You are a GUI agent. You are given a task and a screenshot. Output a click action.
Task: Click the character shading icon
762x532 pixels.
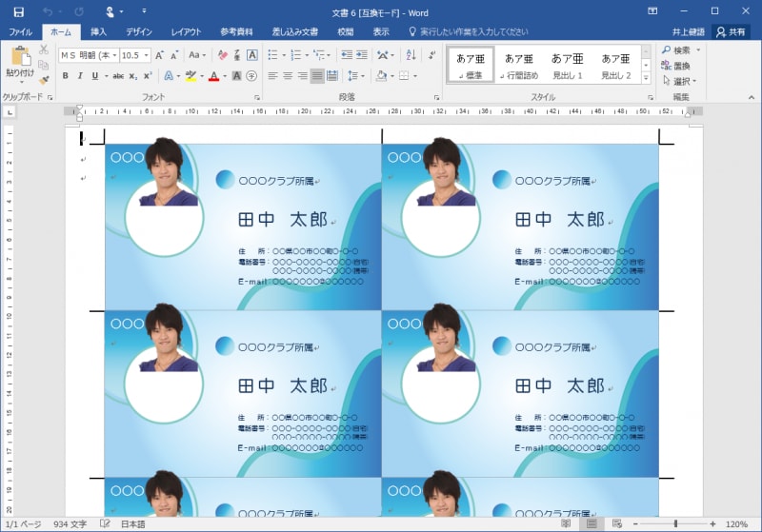click(236, 76)
